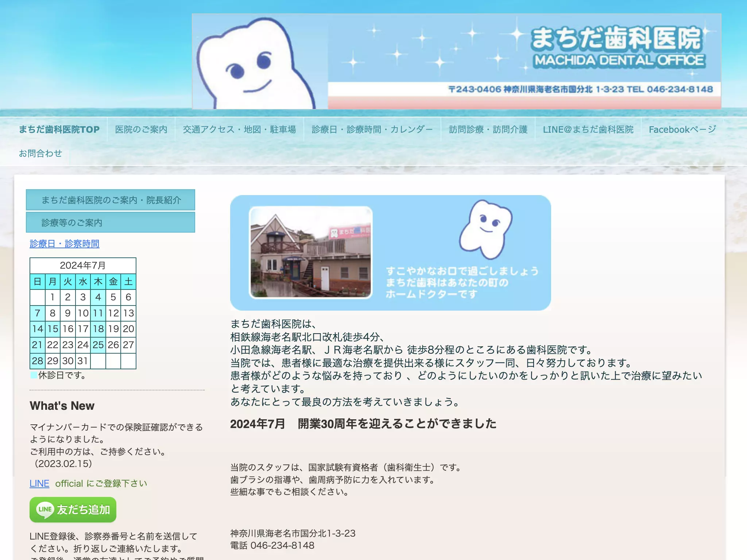Open 診療日・診療時間・カレンダー menu item

tap(372, 129)
